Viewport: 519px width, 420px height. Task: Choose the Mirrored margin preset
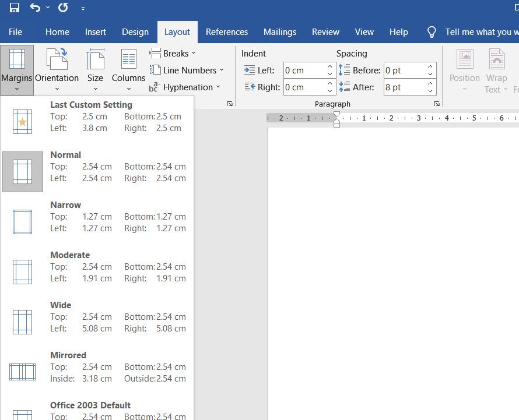(97, 372)
